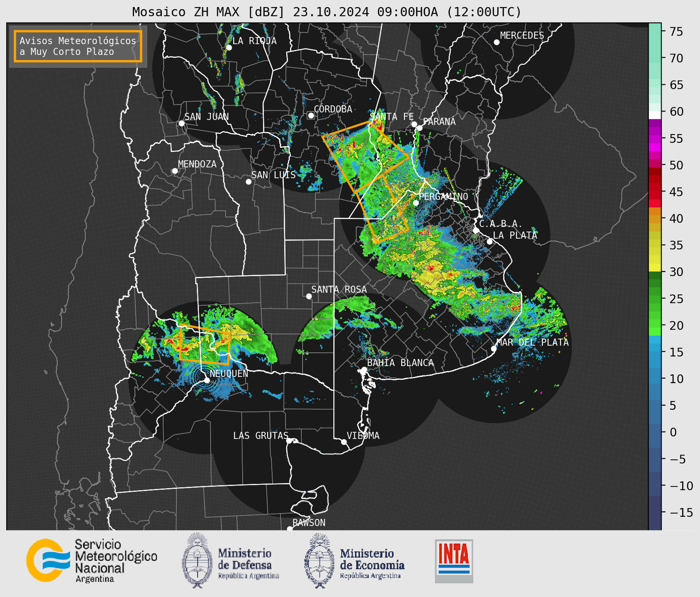Click the LAS GRUTAS city marker

pyautogui.click(x=289, y=441)
